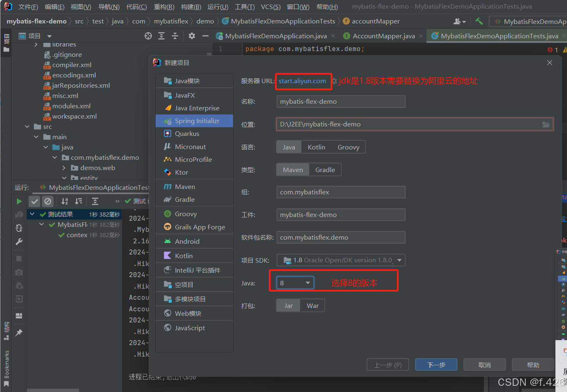The image size is (567, 392).
Task: Toggle show passed tests
Action: pos(35,201)
